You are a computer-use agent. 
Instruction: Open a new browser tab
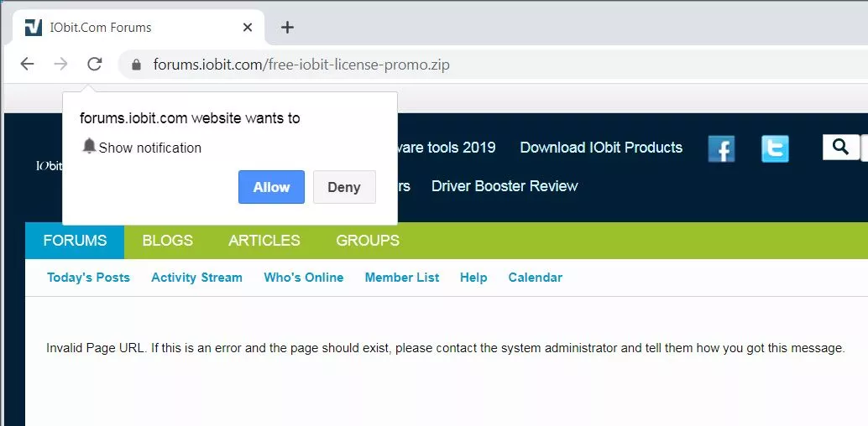[x=287, y=28]
